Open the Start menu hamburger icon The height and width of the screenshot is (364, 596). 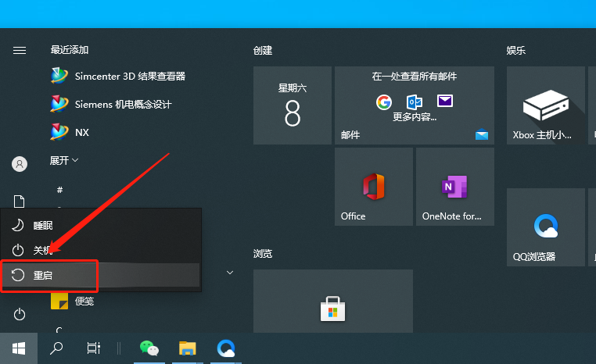point(20,50)
